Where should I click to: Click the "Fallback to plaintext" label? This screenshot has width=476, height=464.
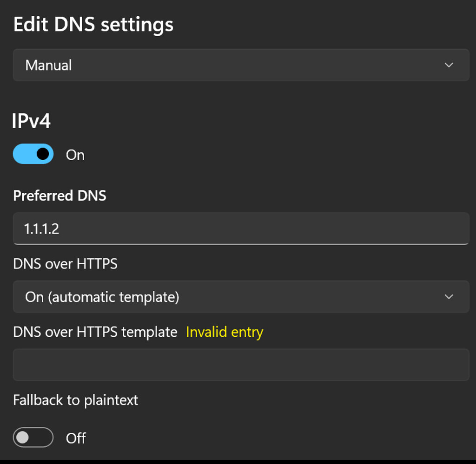[76, 400]
